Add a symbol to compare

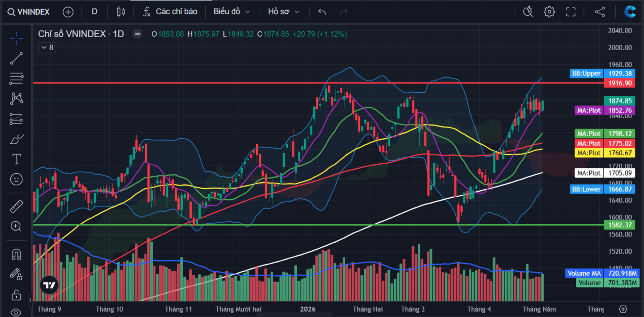68,12
